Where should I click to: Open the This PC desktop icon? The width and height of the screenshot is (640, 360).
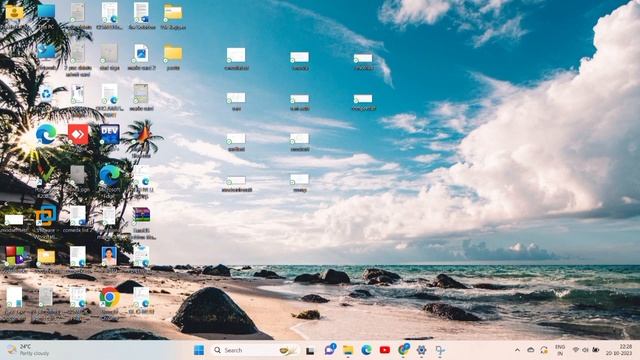tap(46, 11)
